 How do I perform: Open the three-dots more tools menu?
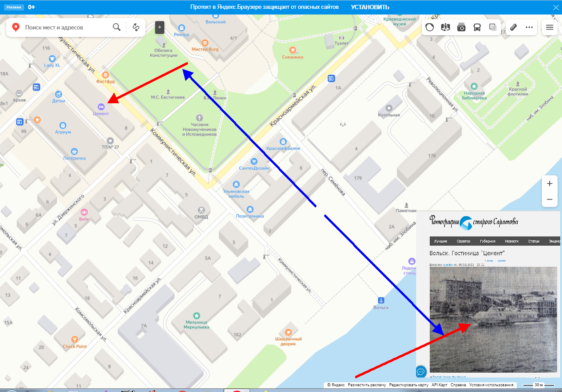[529, 27]
